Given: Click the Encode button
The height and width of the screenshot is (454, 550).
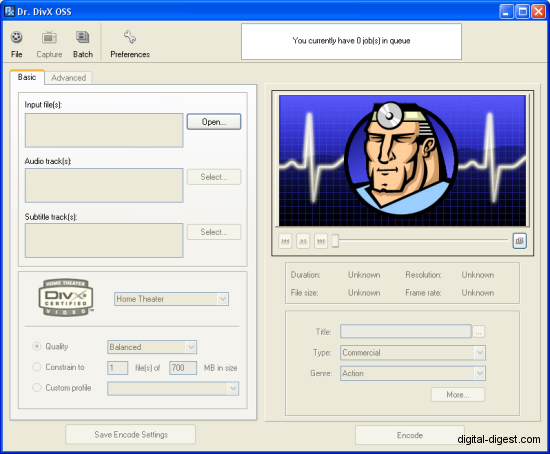Looking at the screenshot, I should click(x=410, y=435).
